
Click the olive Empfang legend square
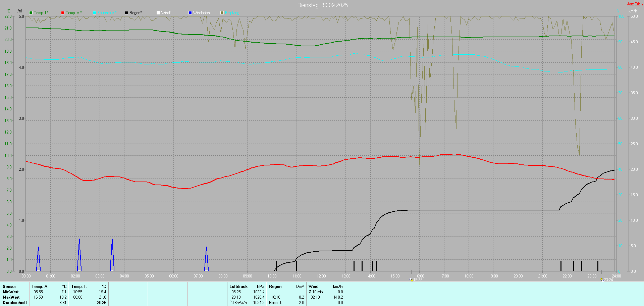[222, 13]
